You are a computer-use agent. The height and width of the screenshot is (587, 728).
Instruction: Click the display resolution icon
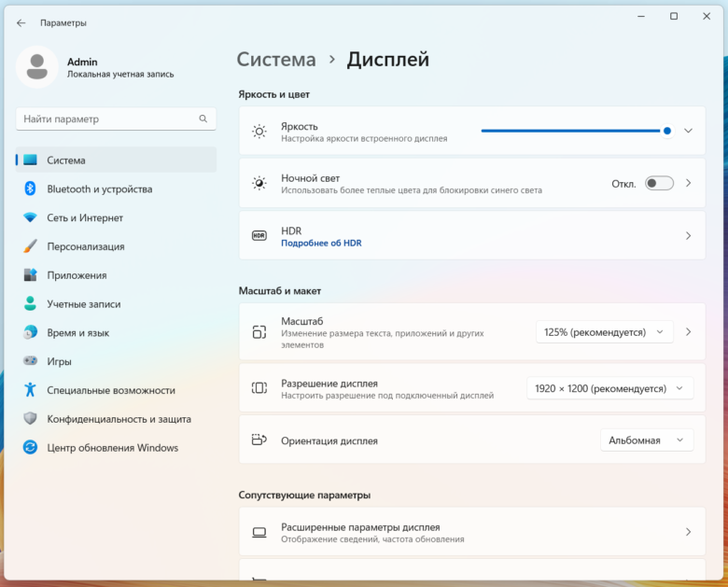point(259,388)
